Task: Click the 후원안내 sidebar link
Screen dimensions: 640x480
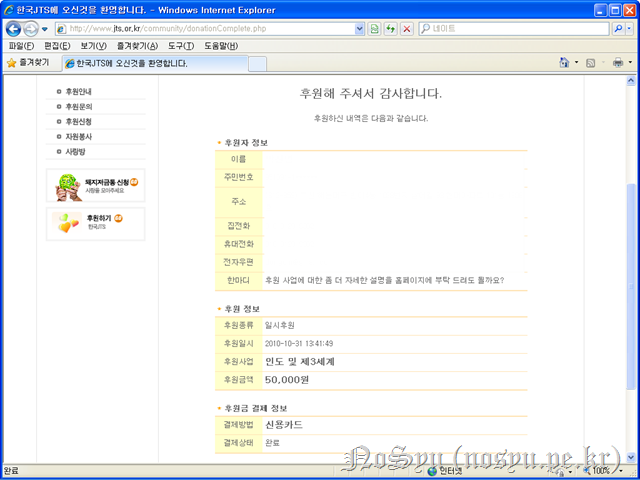Action: (78, 91)
